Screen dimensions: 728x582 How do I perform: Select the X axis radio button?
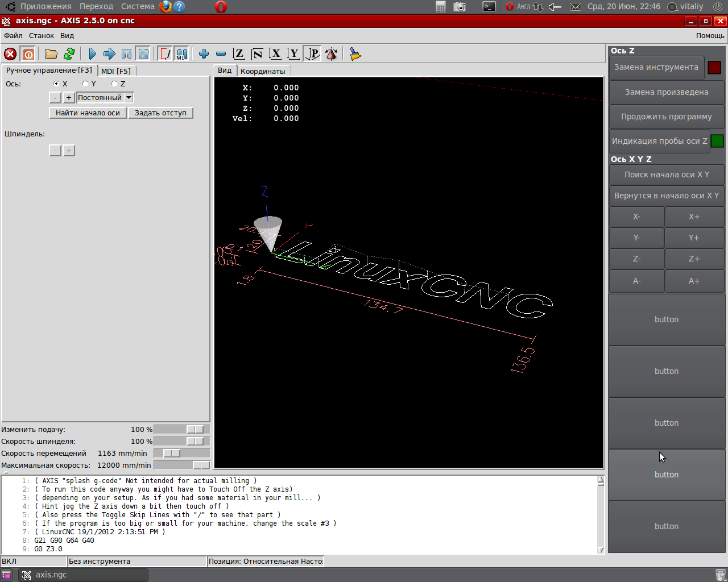[x=56, y=84]
